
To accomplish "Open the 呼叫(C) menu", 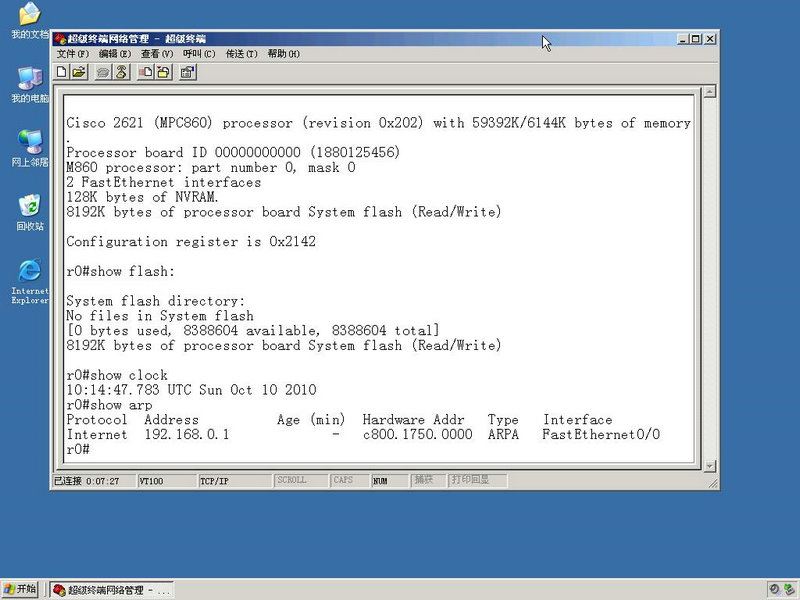I will coord(199,54).
